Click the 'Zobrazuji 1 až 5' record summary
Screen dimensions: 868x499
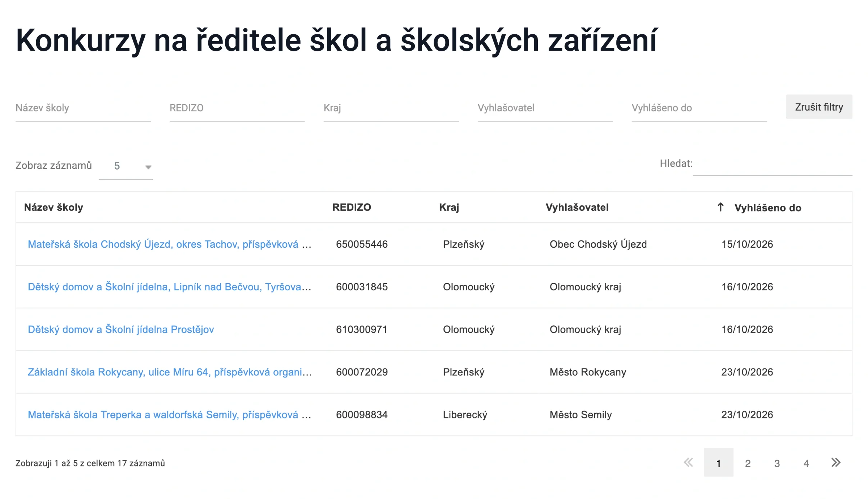tap(90, 464)
